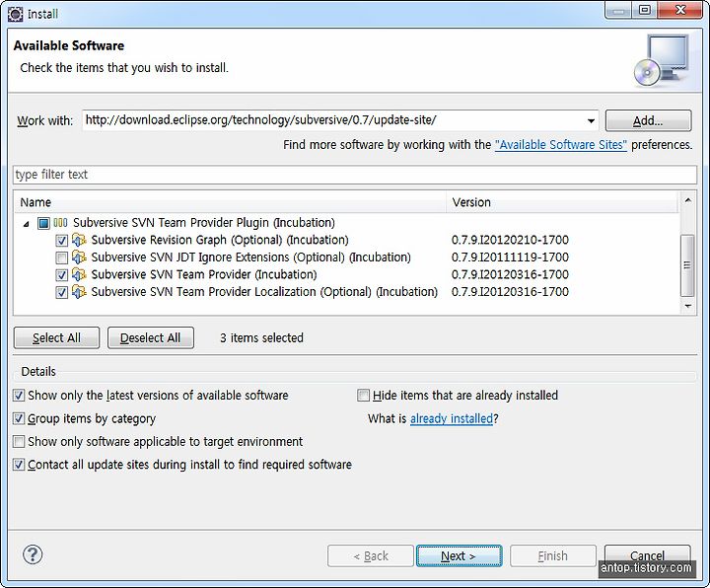Maximize the Install dialog window
This screenshot has height=588, width=710.
pyautogui.click(x=644, y=11)
